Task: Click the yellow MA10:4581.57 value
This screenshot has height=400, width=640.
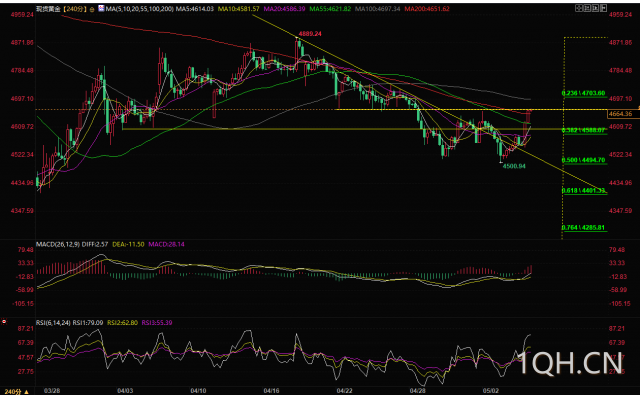Action: (238, 9)
